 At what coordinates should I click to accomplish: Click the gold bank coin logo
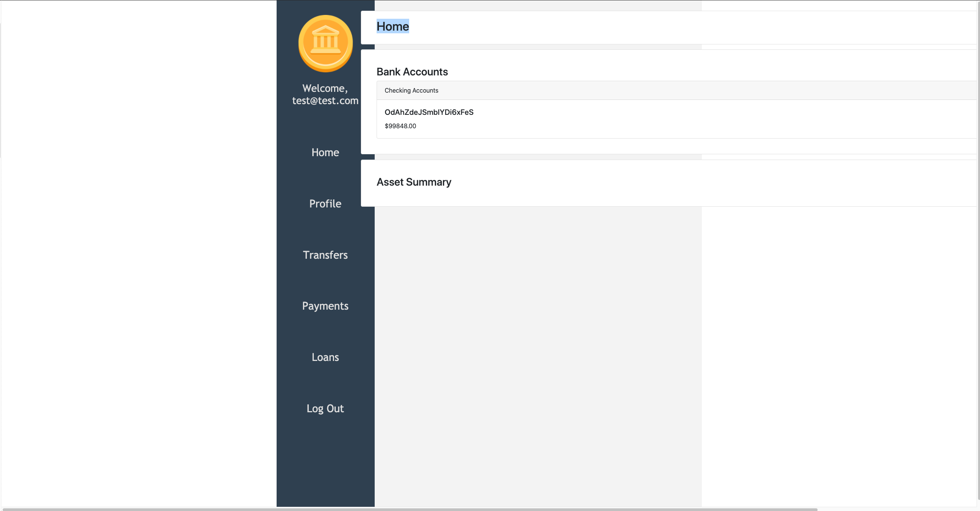tap(325, 44)
